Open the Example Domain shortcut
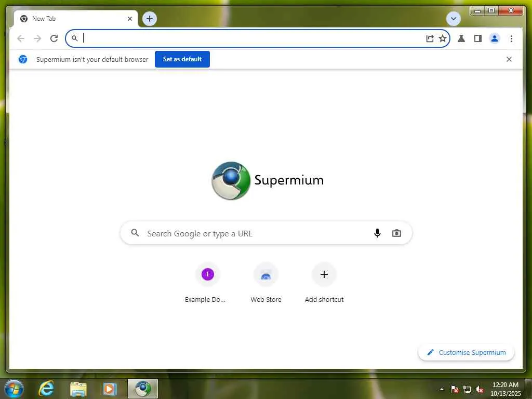 pos(207,283)
